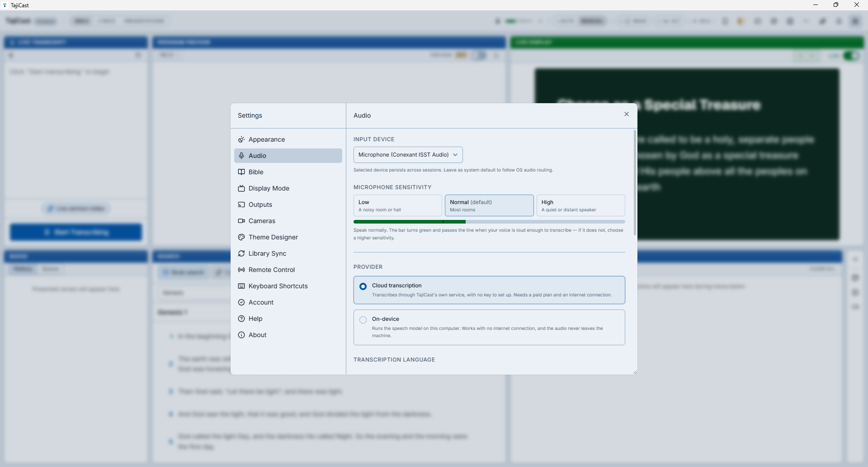The image size is (868, 467).
Task: Click the checkmark icon beside Account
Action: click(241, 302)
